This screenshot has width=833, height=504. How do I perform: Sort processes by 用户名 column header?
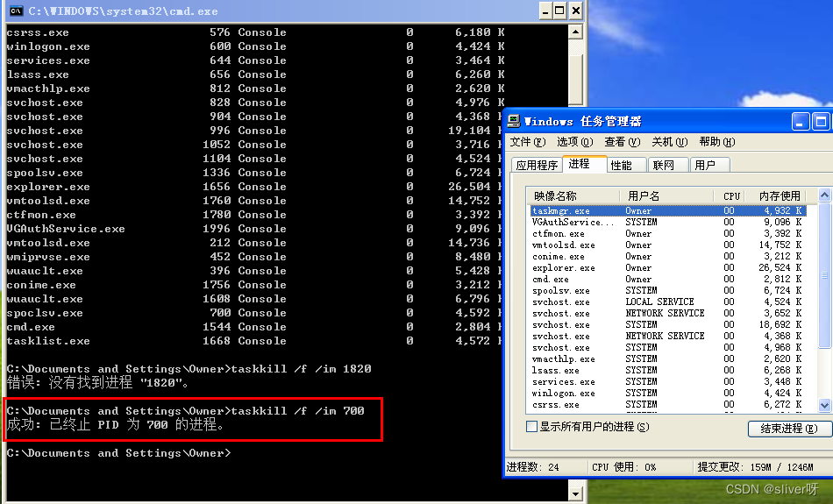pyautogui.click(x=666, y=196)
